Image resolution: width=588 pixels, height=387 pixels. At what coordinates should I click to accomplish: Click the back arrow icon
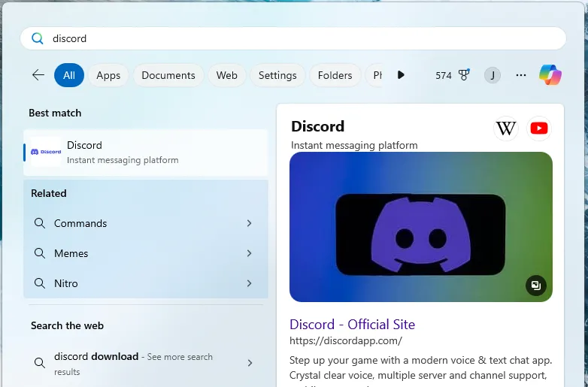38,75
